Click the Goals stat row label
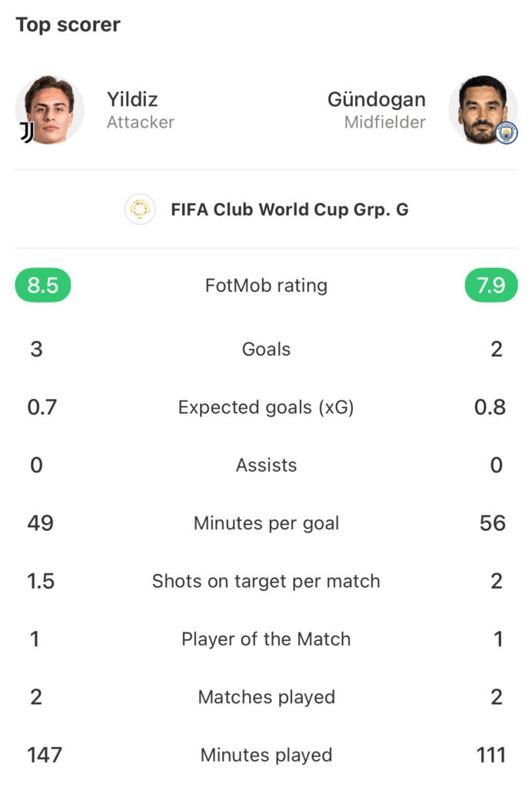Image resolution: width=532 pixels, height=787 pixels. click(x=266, y=350)
